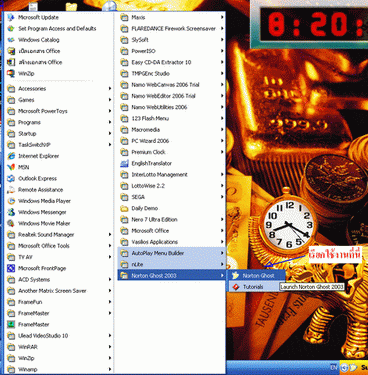Open WinRAR menu entry
The width and height of the screenshot is (368, 375).
(x=59, y=347)
